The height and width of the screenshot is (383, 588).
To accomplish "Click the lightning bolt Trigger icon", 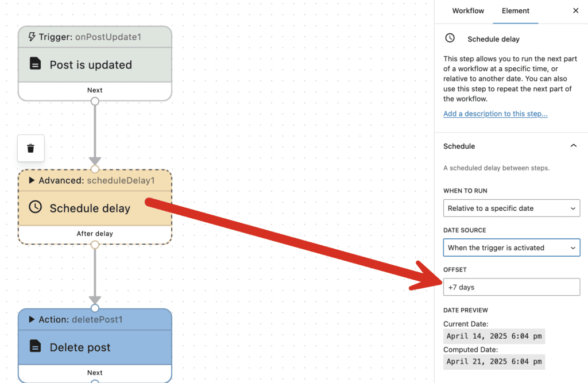I will click(x=32, y=37).
